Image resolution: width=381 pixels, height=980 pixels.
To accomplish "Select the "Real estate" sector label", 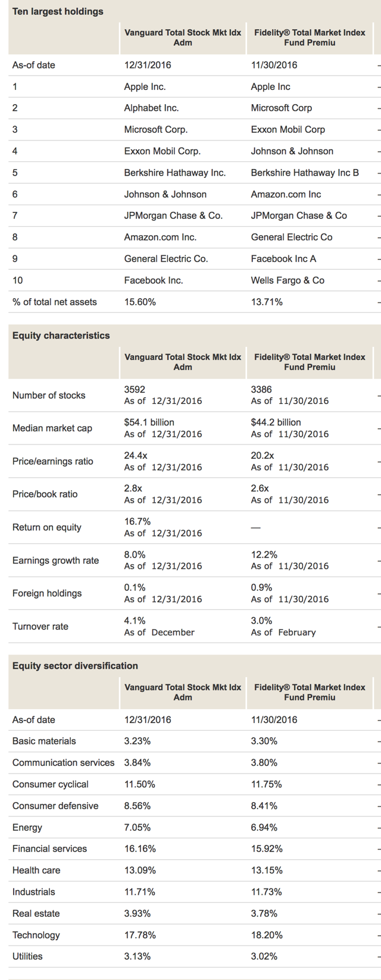I will (36, 914).
